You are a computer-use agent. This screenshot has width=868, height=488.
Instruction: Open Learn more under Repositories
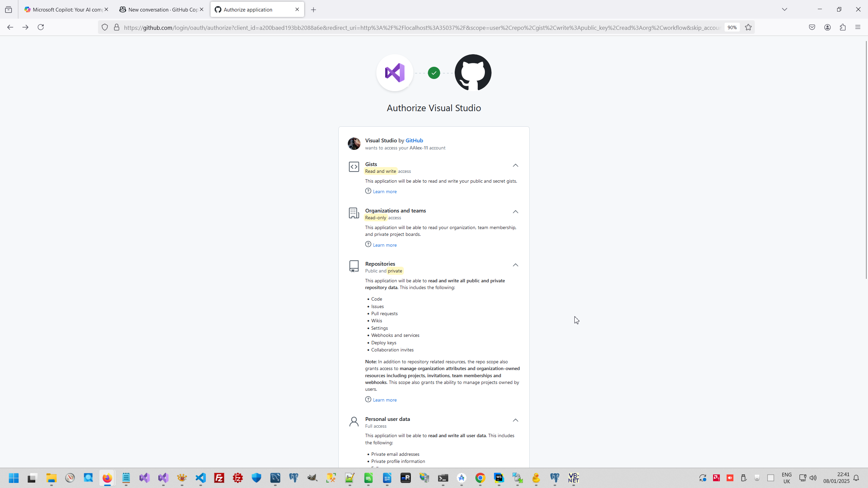point(384,400)
